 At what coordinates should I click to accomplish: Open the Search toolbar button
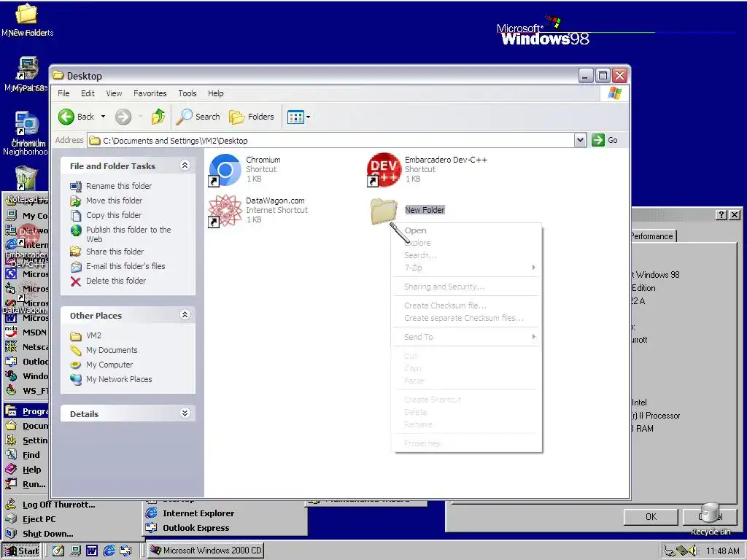point(198,117)
